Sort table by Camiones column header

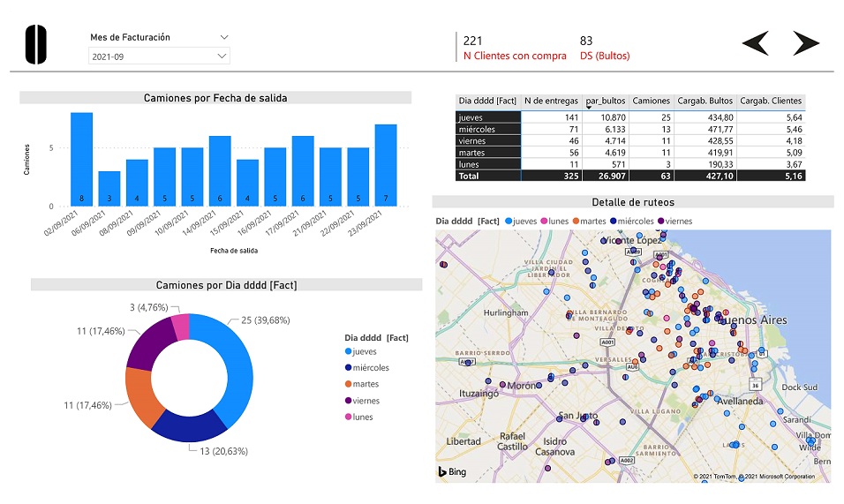coord(651,101)
